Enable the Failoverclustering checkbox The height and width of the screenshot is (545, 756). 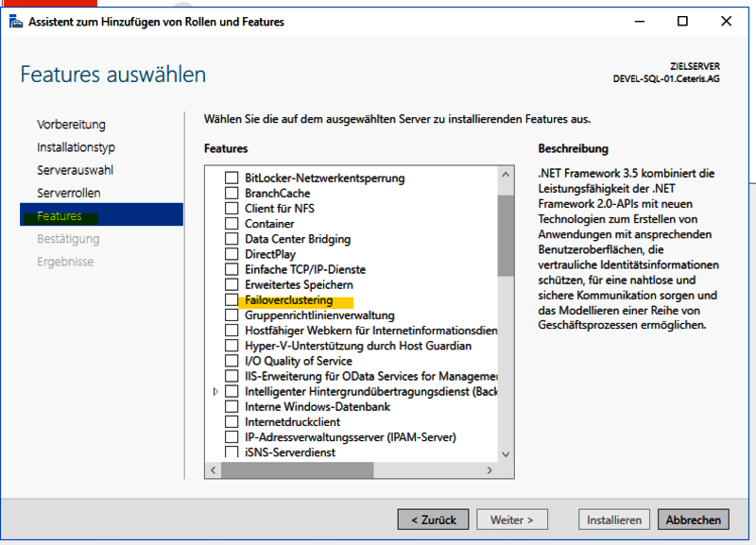(x=232, y=300)
